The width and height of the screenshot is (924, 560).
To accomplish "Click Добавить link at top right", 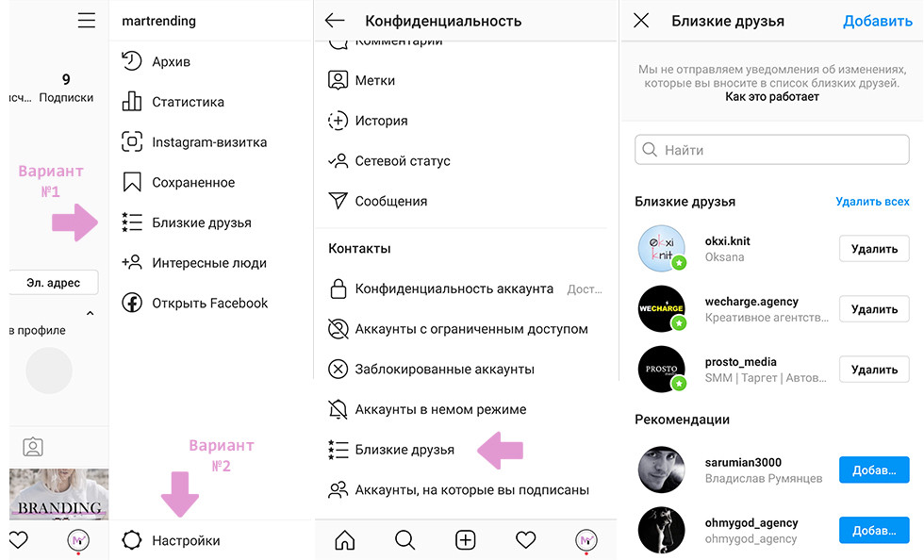I will (x=878, y=22).
